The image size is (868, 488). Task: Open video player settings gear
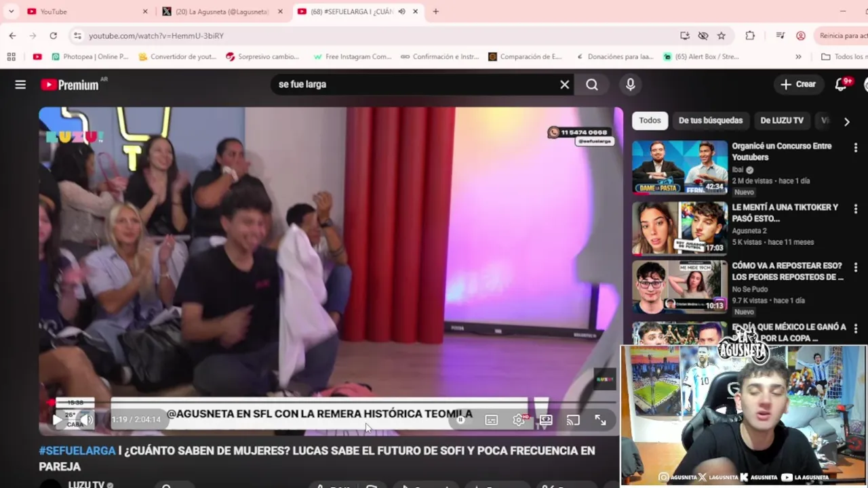point(519,420)
